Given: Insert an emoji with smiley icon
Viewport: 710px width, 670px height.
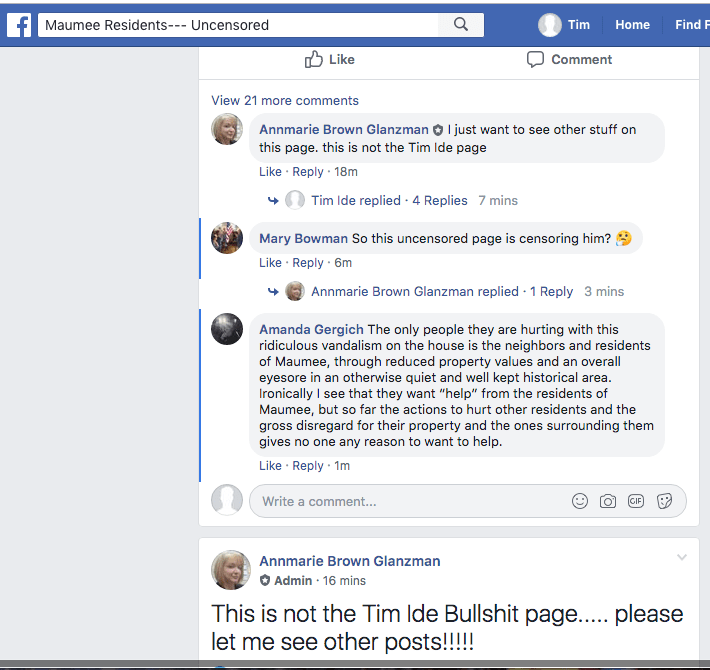Looking at the screenshot, I should click(x=580, y=501).
